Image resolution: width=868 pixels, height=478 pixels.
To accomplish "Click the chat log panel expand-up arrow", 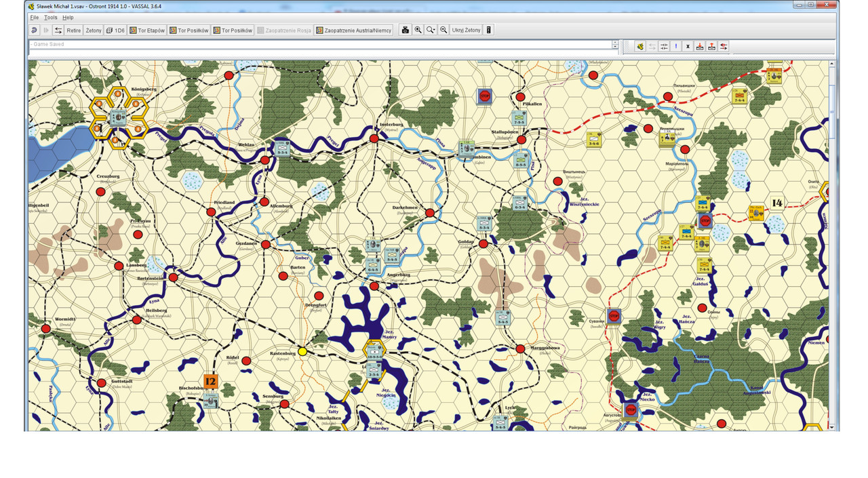I will (615, 43).
